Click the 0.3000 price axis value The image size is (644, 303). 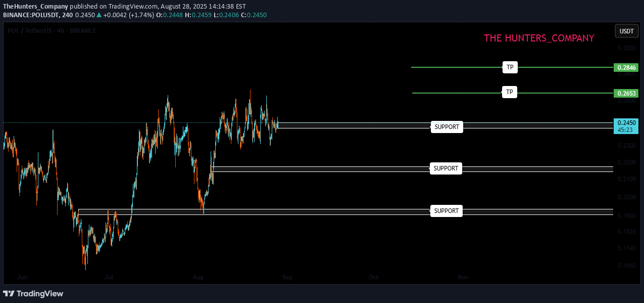pyautogui.click(x=626, y=48)
